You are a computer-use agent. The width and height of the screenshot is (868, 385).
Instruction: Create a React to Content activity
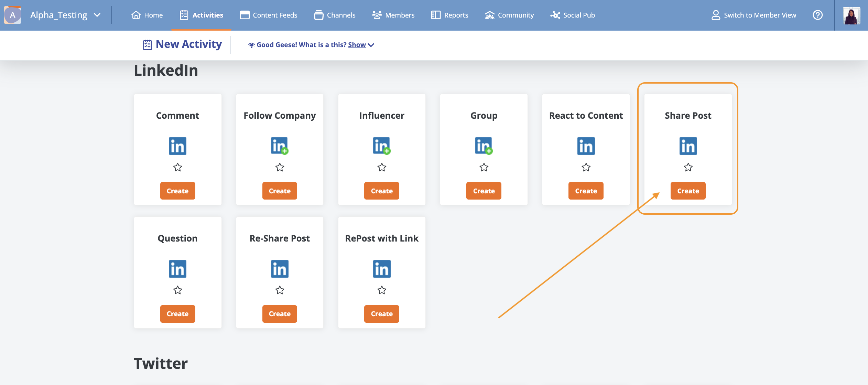[x=586, y=191]
